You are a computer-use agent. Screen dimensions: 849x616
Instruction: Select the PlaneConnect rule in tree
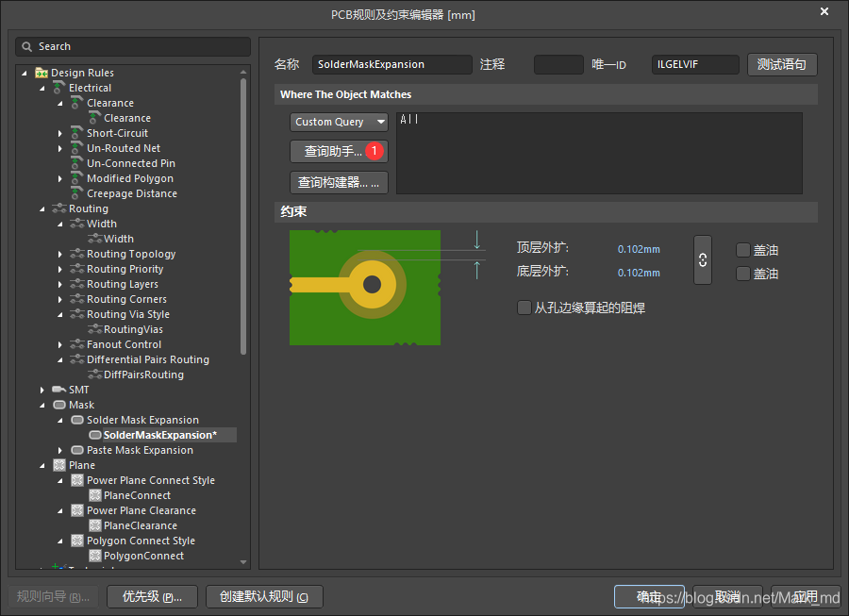pyautogui.click(x=137, y=495)
